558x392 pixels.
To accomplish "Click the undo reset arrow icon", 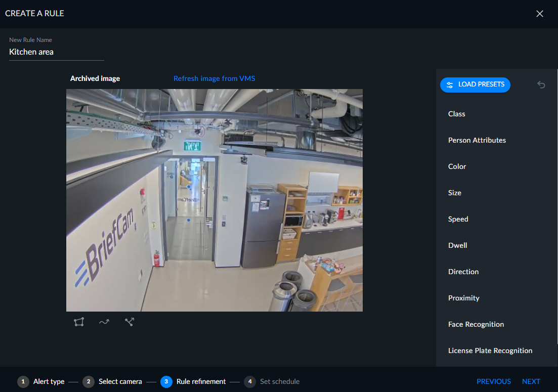I will point(541,84).
